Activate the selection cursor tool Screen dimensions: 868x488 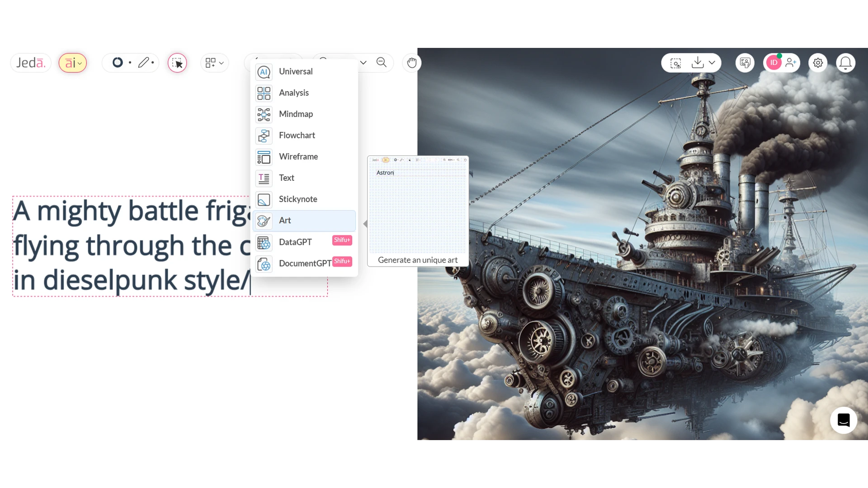pyautogui.click(x=177, y=63)
